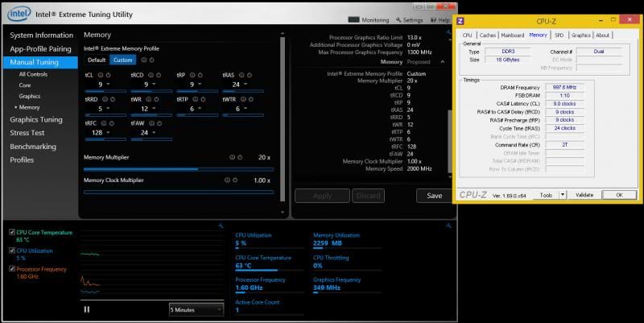
Task: Select Core under Manual Tuning
Action: coord(25,85)
